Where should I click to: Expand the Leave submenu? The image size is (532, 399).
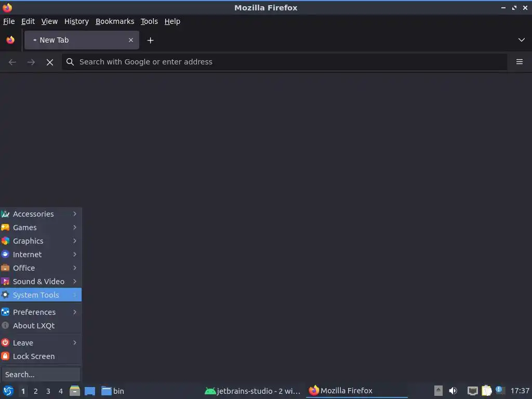pyautogui.click(x=41, y=343)
